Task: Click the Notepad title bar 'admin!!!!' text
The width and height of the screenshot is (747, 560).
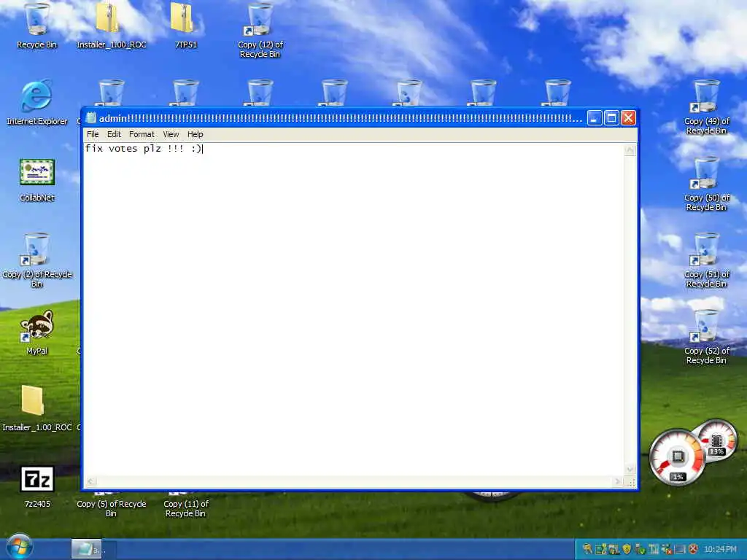Action: tap(340, 118)
